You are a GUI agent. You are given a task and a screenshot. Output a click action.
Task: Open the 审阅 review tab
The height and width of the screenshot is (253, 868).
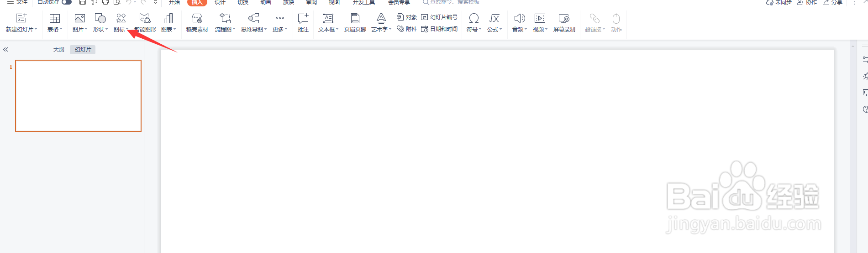click(x=311, y=2)
